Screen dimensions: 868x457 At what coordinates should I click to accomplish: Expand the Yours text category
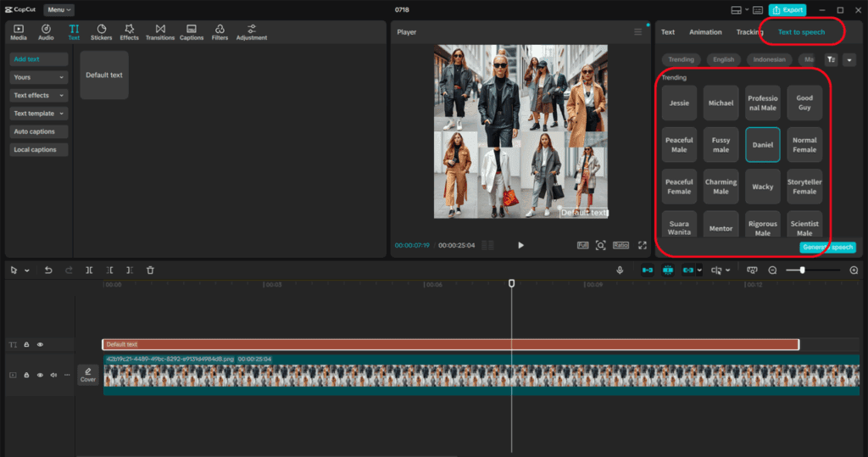click(x=38, y=77)
